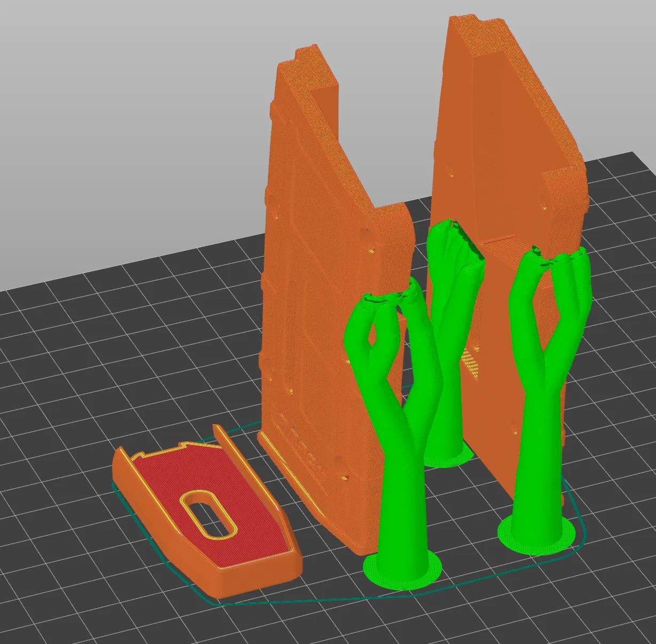Click the oval slot in the red surface
The height and width of the screenshot is (644, 656).
(x=208, y=515)
